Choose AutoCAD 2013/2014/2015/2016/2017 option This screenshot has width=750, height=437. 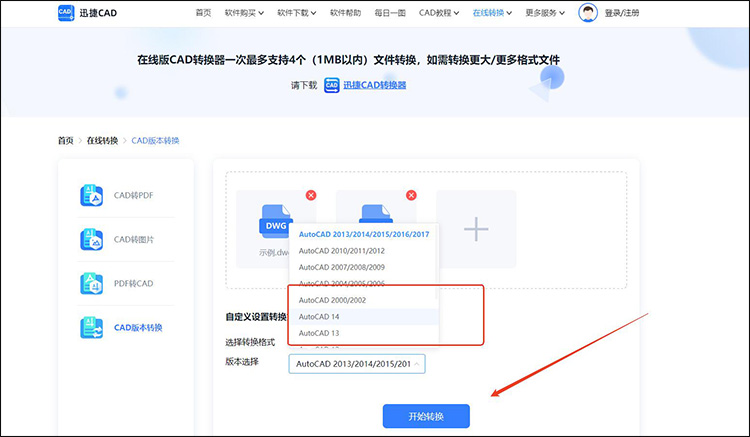pos(364,234)
